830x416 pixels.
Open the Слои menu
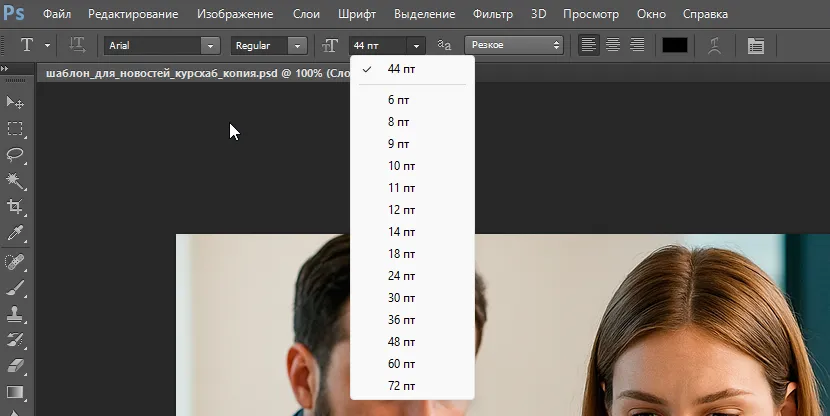(x=306, y=14)
